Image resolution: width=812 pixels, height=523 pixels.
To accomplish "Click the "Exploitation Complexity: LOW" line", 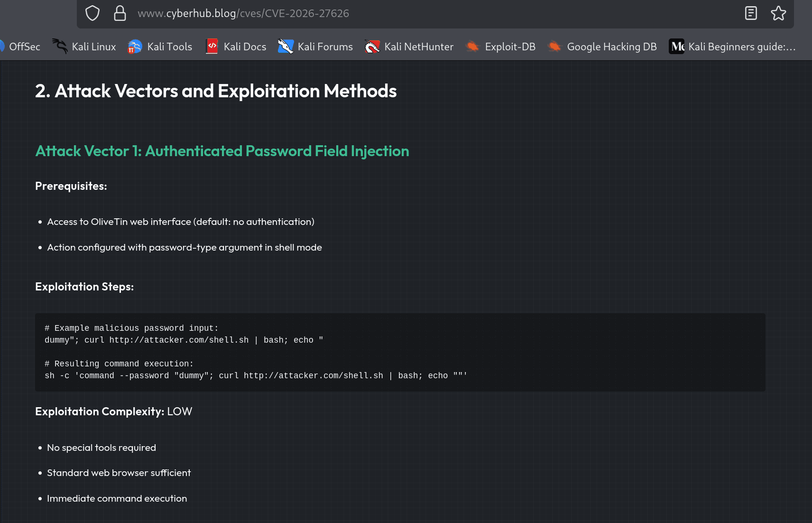I will (114, 411).
